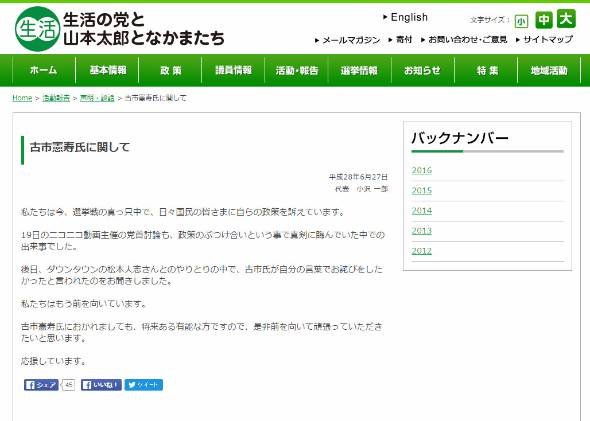The height and width of the screenshot is (421, 590).
Task: Click the party name 生活の党と山本太郎となかまたち
Action: coord(144,29)
